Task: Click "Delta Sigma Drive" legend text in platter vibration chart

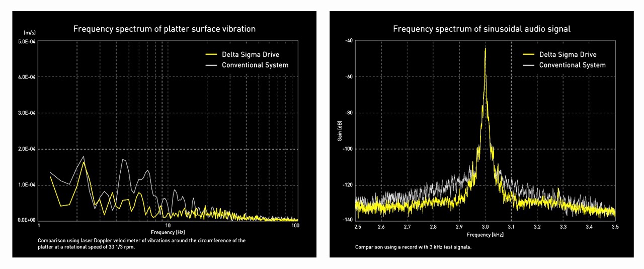Action: pos(250,54)
